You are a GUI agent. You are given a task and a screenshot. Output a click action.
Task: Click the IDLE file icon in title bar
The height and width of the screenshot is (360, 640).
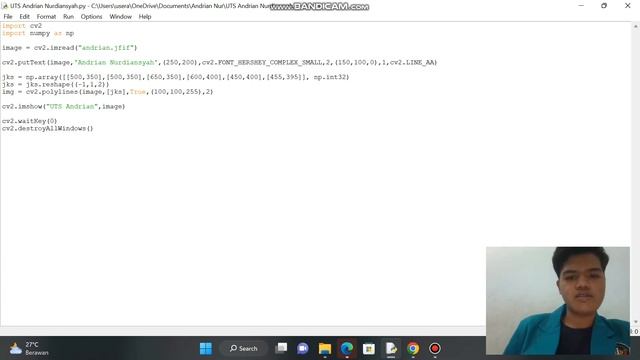5,6
